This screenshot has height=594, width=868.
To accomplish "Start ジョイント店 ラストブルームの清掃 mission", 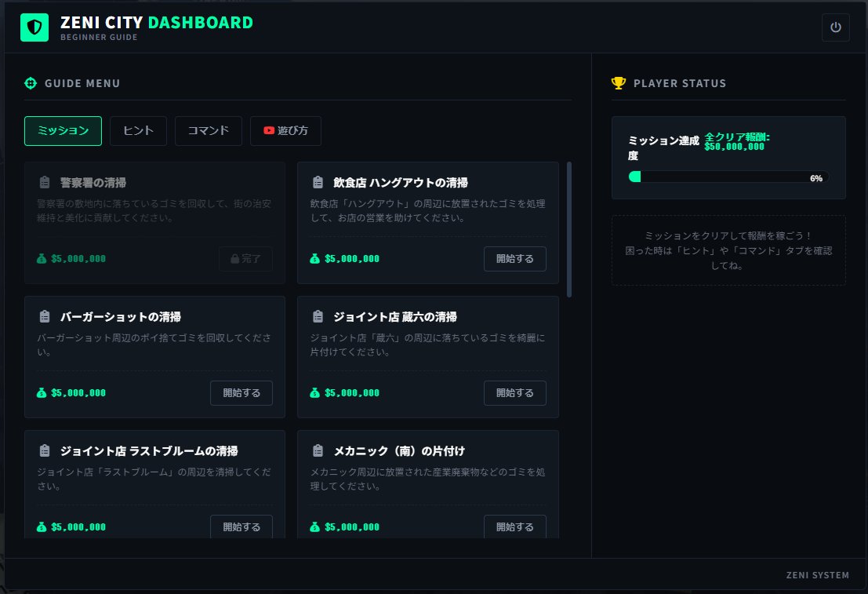I will 242,527.
